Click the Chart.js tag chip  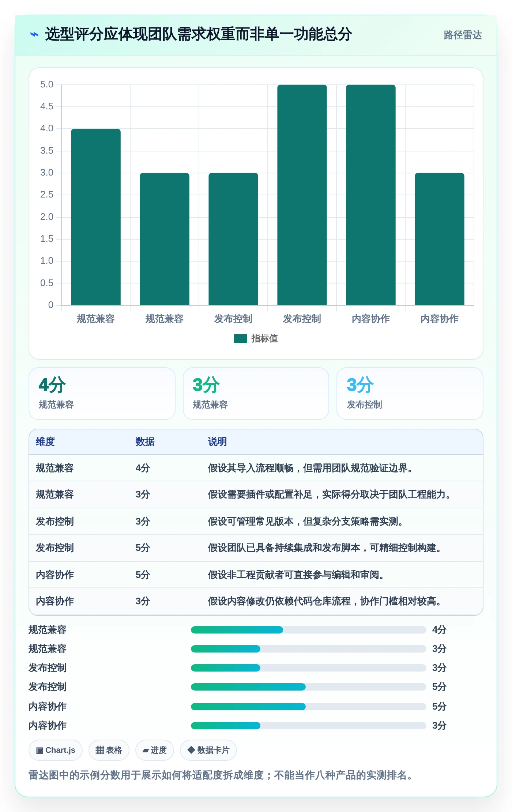56,750
